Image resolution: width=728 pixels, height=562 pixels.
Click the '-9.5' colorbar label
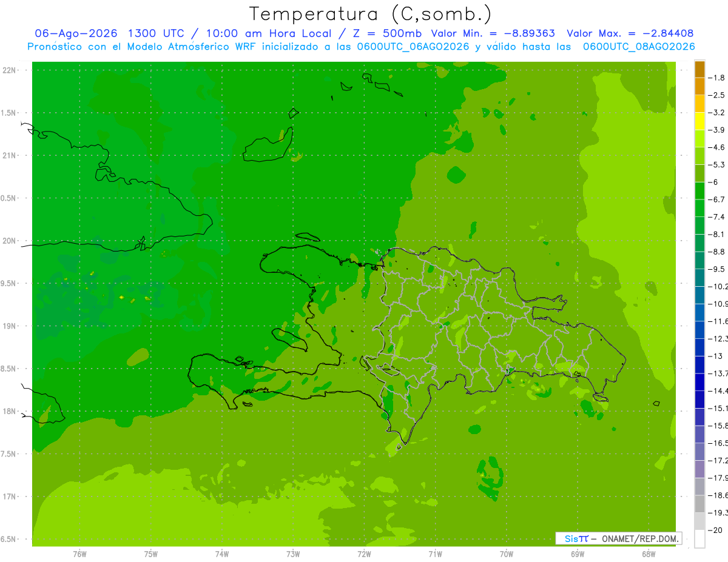[x=717, y=269]
